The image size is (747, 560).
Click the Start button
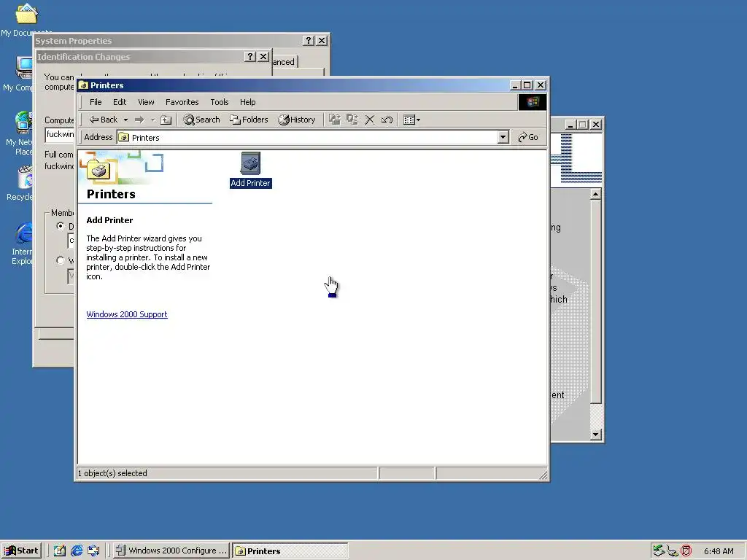21,551
